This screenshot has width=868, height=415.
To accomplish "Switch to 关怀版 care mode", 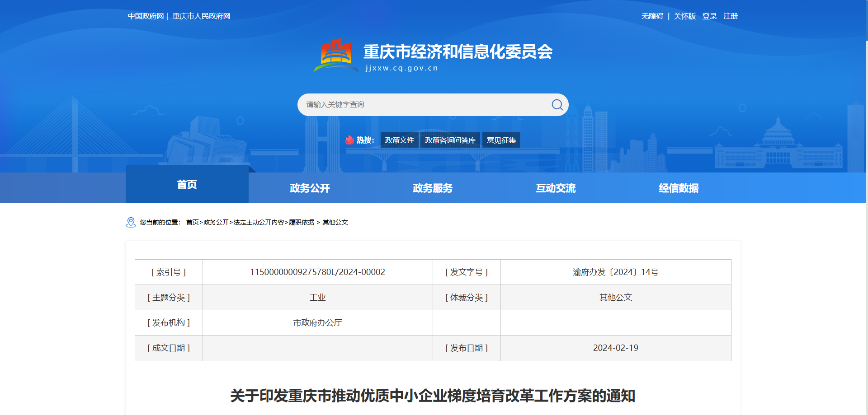I will pos(685,16).
